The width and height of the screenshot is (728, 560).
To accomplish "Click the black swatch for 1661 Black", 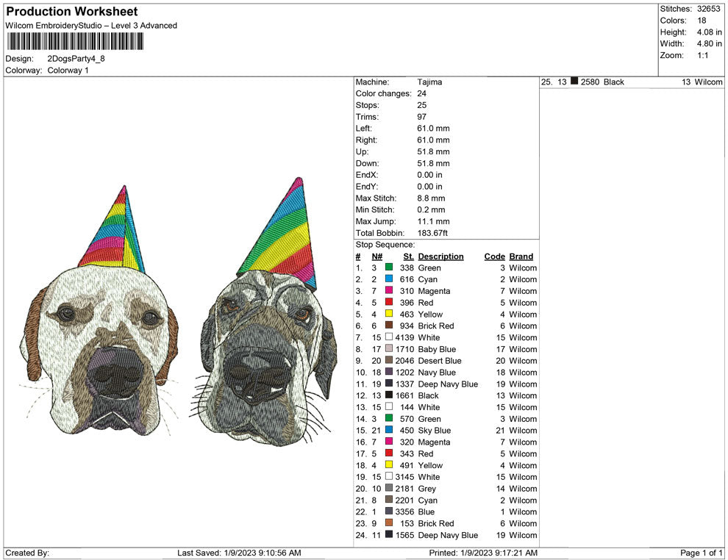I will click(389, 395).
